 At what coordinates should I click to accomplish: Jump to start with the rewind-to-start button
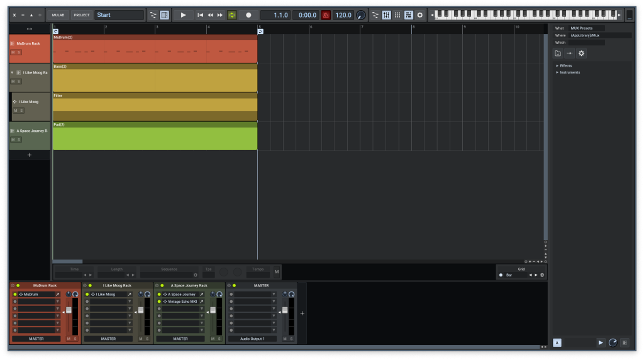[x=200, y=15]
